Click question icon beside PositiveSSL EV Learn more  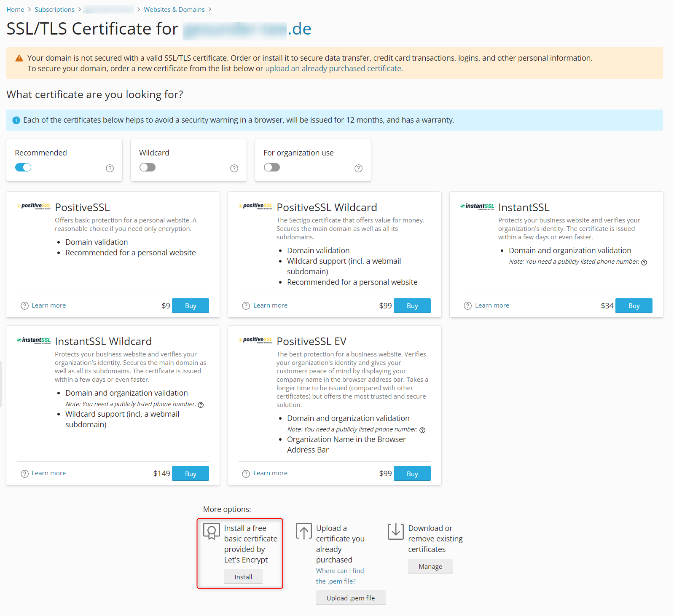pos(246,474)
